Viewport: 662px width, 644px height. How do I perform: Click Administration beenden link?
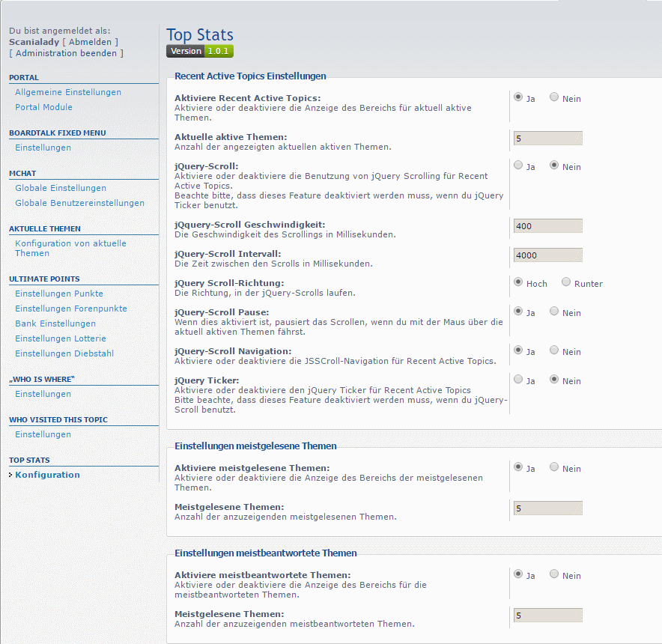[x=66, y=53]
